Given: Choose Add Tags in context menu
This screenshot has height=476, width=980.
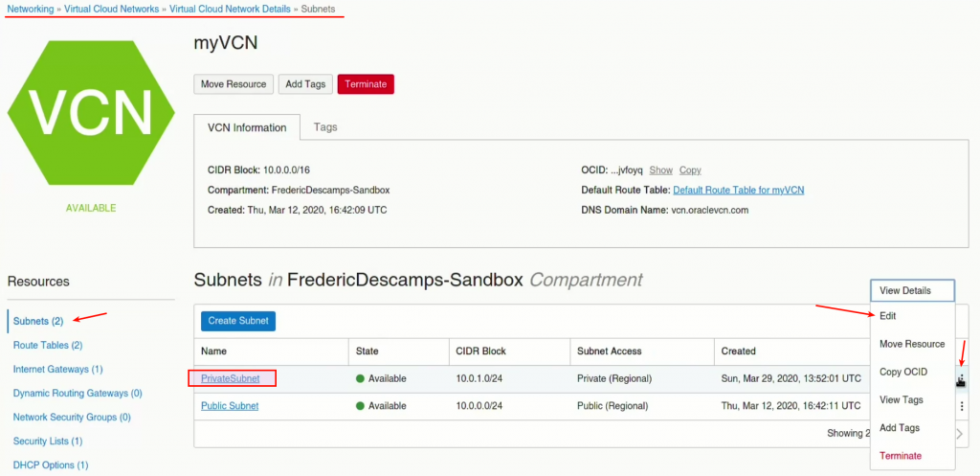Looking at the screenshot, I should pyautogui.click(x=912, y=428).
